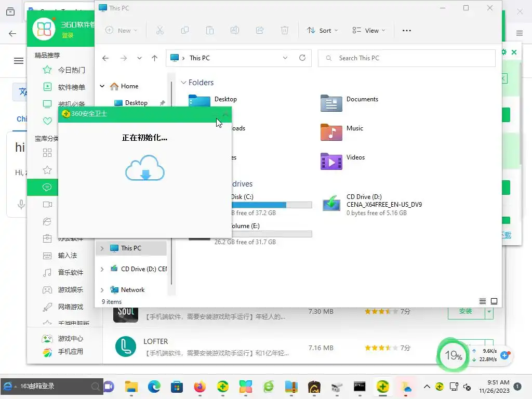Open 输入法 category in 360 sidebar

[60, 256]
